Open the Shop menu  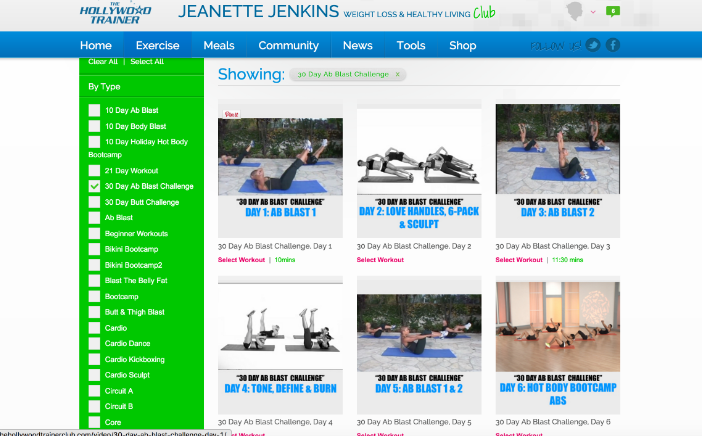462,45
